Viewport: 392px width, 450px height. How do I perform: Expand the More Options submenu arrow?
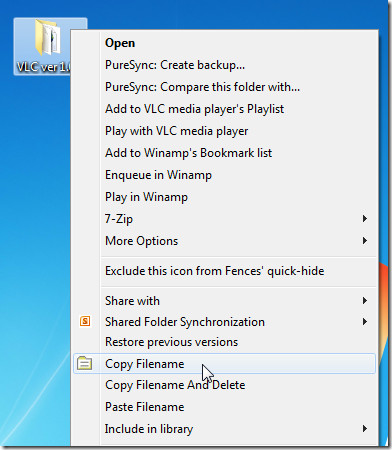coord(365,241)
